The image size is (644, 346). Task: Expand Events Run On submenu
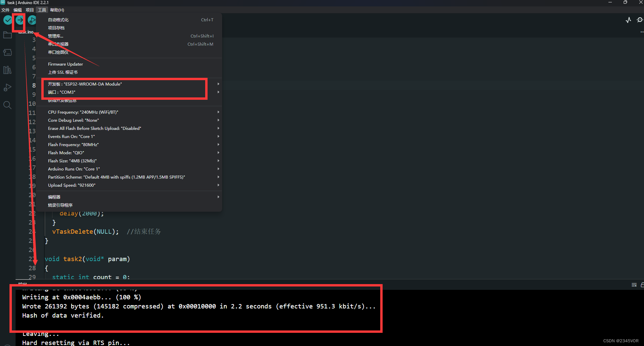pyautogui.click(x=129, y=137)
